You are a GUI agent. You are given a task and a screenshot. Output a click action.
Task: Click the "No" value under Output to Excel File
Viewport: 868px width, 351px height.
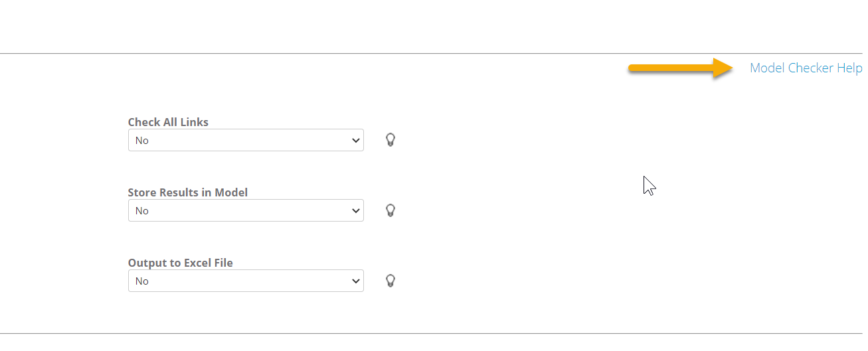coord(142,281)
